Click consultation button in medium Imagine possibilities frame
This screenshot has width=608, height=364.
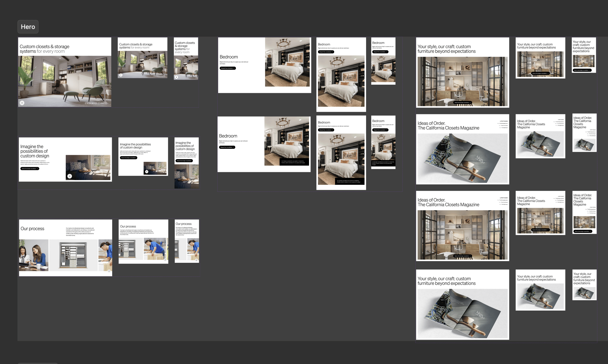point(129,158)
